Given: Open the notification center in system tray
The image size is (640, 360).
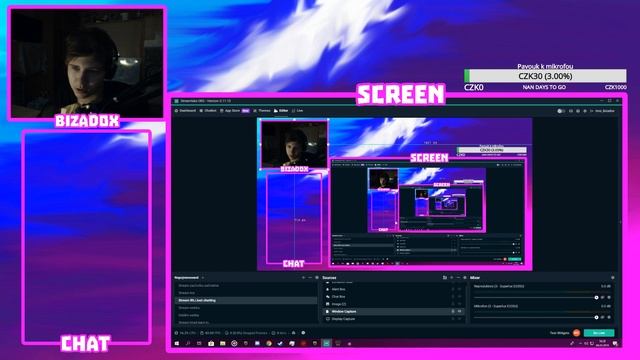Looking at the screenshot, I should [x=615, y=344].
